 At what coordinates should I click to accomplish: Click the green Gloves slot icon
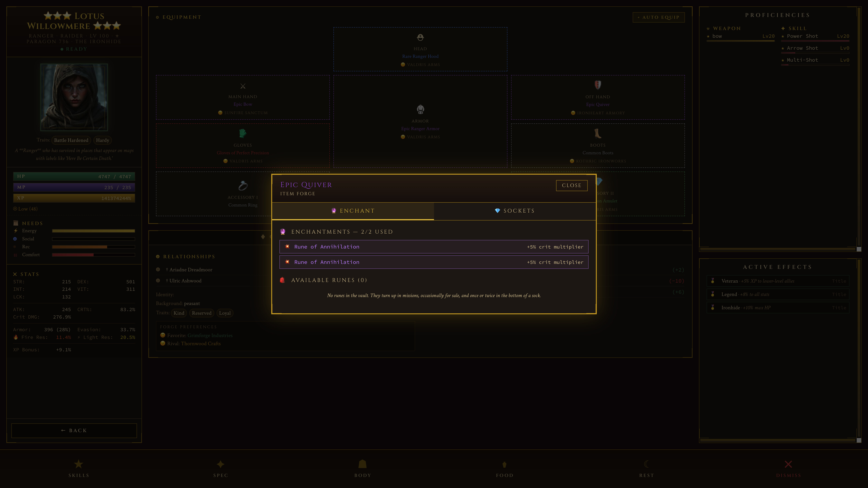tap(243, 133)
